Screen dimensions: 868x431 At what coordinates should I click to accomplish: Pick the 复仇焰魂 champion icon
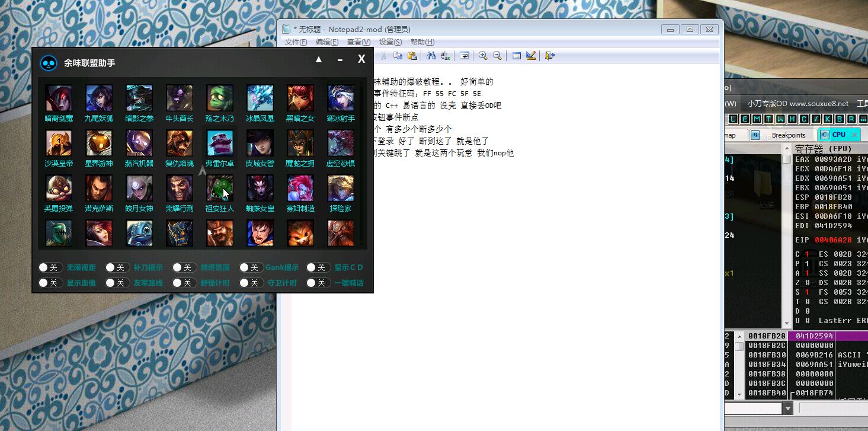pyautogui.click(x=180, y=143)
